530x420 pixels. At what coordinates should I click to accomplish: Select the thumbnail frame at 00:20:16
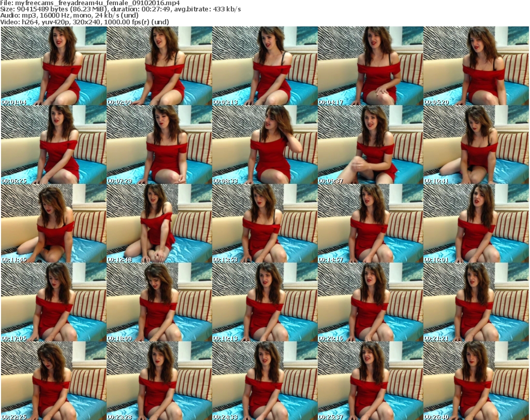pos(371,302)
